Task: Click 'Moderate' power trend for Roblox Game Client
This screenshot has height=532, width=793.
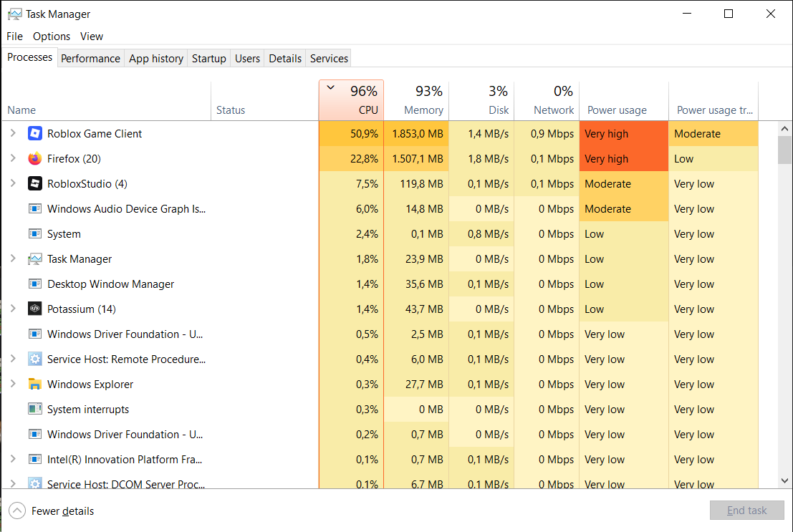Action: pos(713,133)
